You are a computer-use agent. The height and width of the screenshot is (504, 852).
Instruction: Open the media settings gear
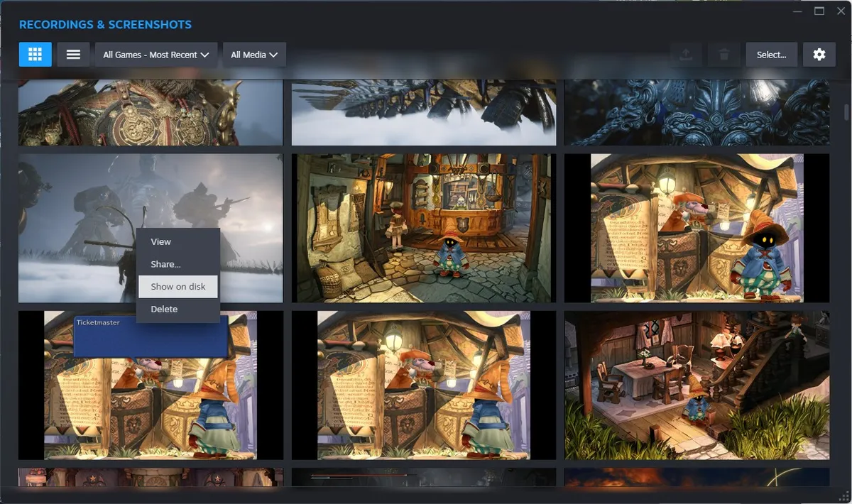point(819,54)
